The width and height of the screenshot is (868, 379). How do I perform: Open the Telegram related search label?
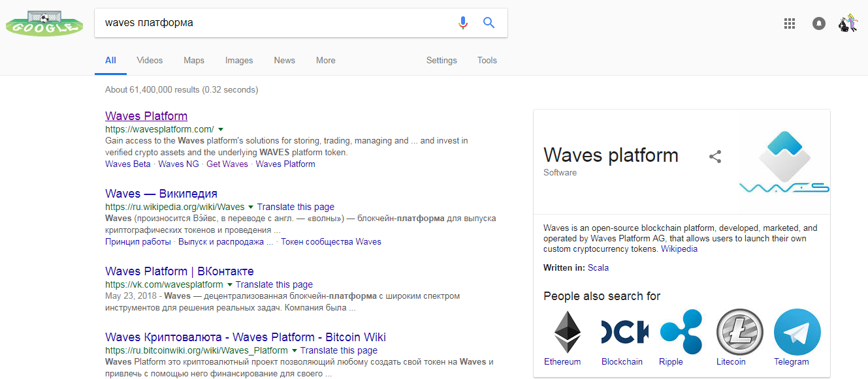(x=792, y=362)
